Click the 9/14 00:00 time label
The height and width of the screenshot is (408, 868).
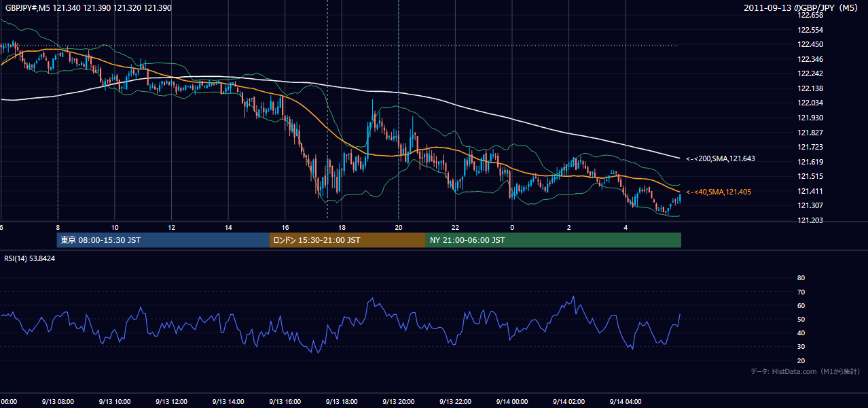click(512, 402)
